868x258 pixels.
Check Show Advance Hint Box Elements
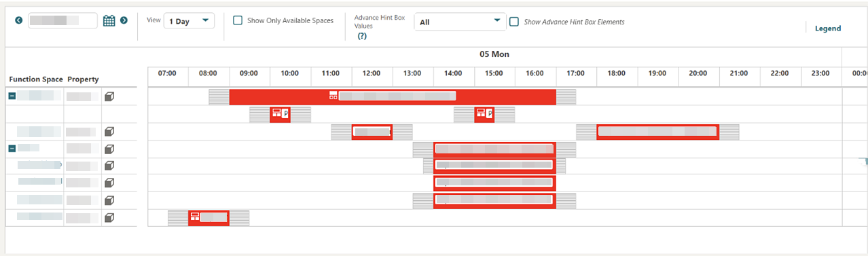pos(514,22)
